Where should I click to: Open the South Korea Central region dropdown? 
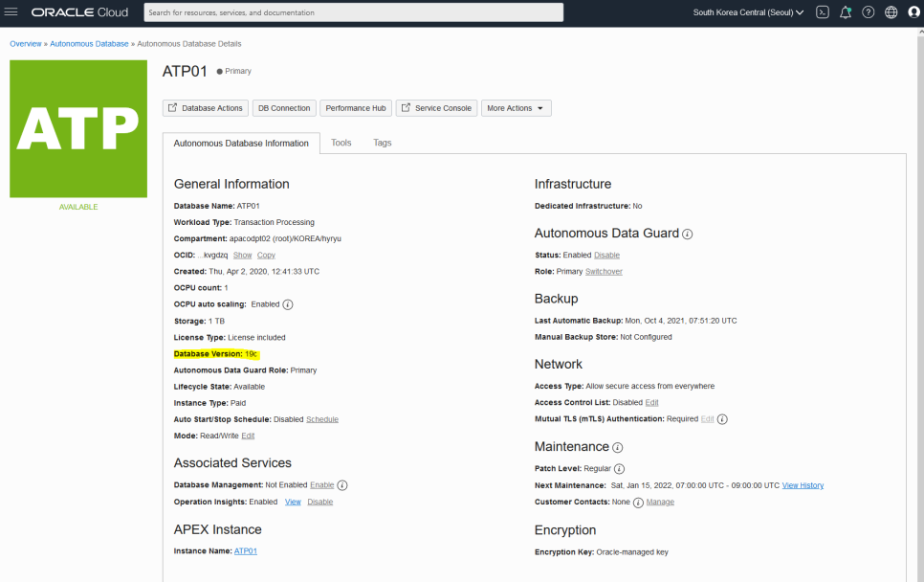pos(748,12)
